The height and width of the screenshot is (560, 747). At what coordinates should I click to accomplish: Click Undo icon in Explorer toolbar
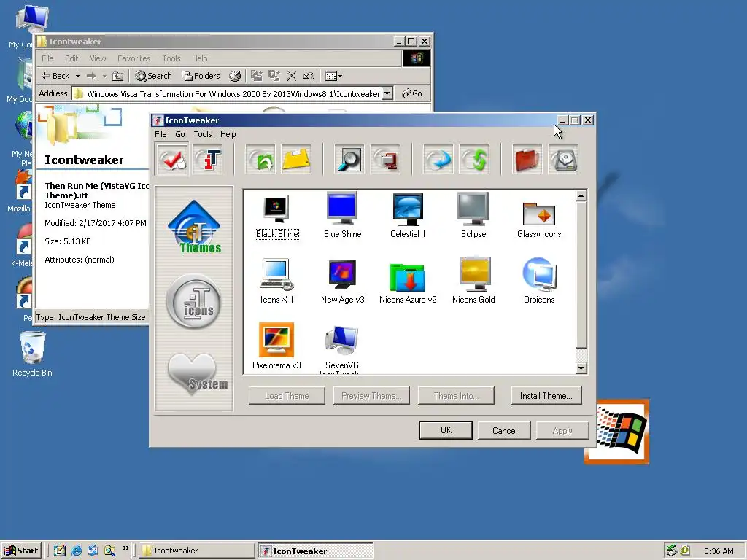[309, 76]
